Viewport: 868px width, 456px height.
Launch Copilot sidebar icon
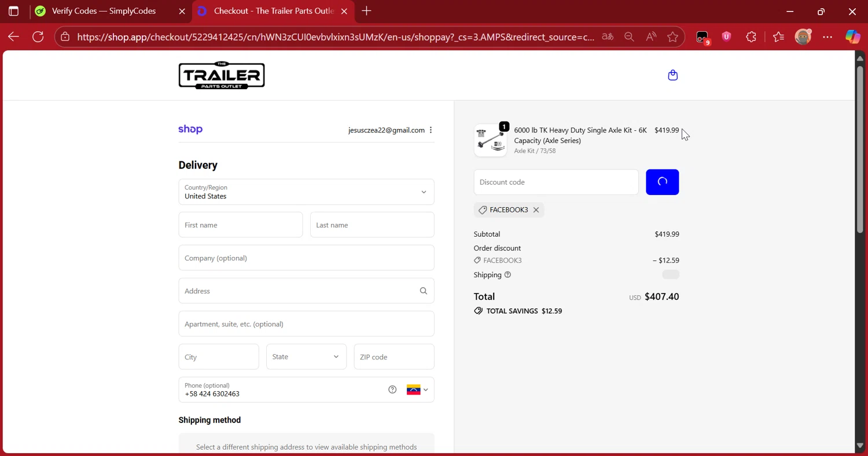(852, 37)
